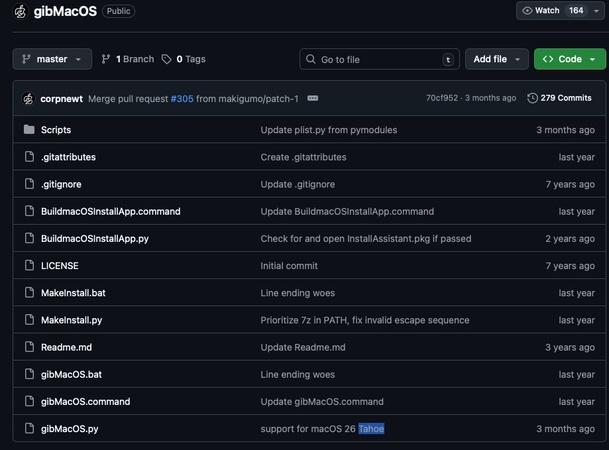Click the gibMacOS repository logo
This screenshot has width=609, height=450.
click(21, 11)
